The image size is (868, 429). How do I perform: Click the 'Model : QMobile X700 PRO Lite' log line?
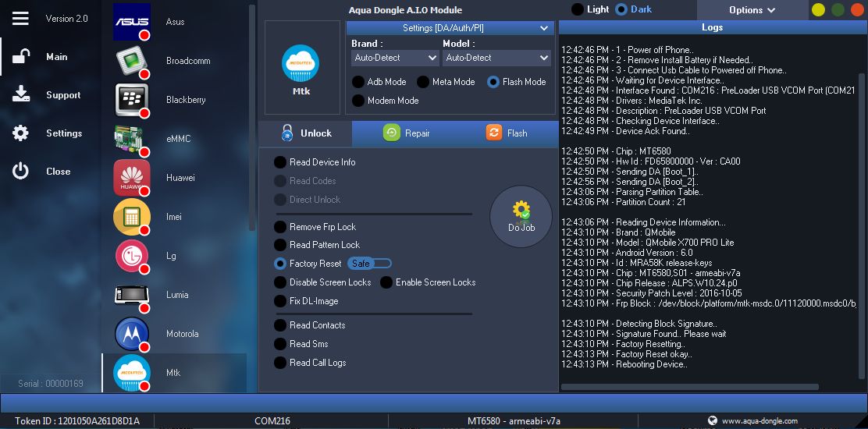click(648, 243)
